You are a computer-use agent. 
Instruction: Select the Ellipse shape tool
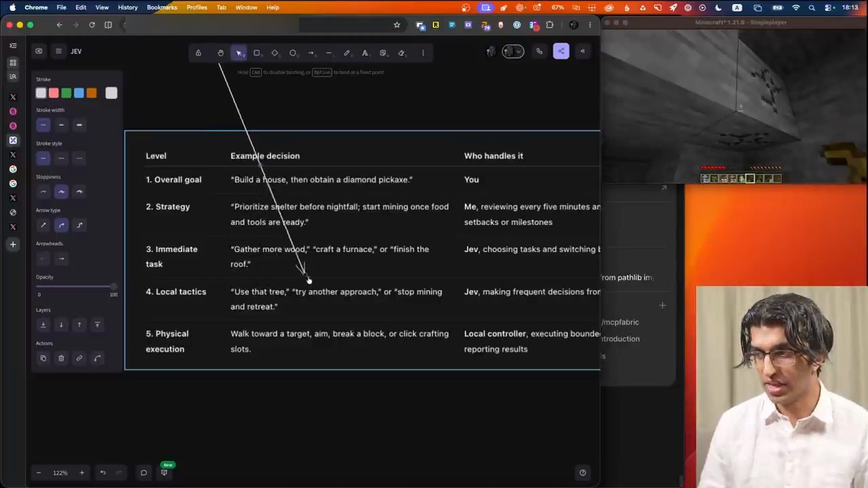pyautogui.click(x=293, y=53)
